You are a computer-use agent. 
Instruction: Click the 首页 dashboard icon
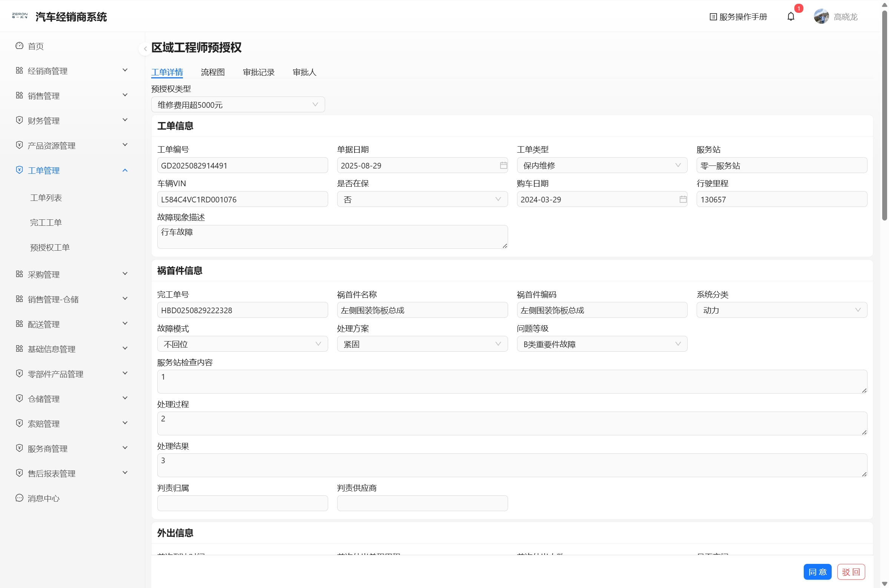pyautogui.click(x=19, y=46)
